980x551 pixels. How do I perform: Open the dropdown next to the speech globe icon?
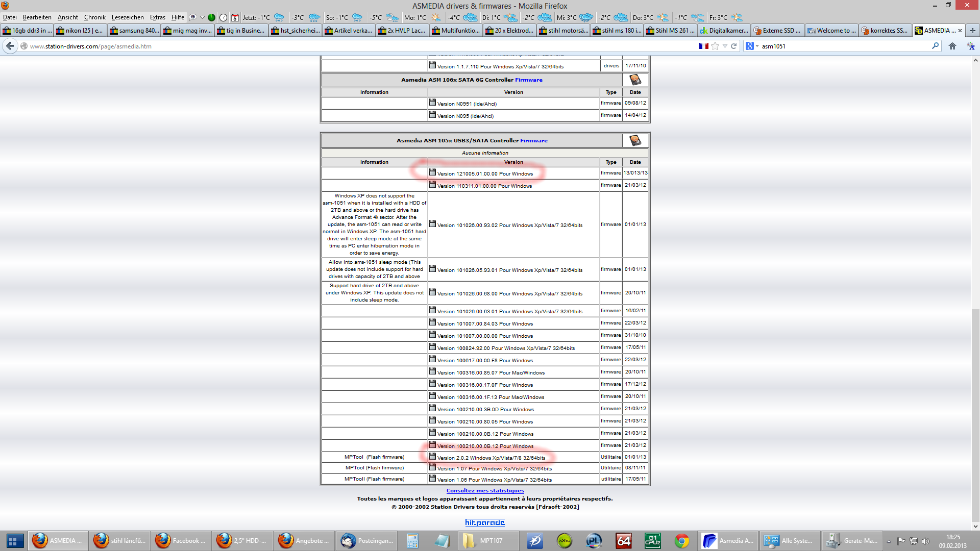[202, 17]
